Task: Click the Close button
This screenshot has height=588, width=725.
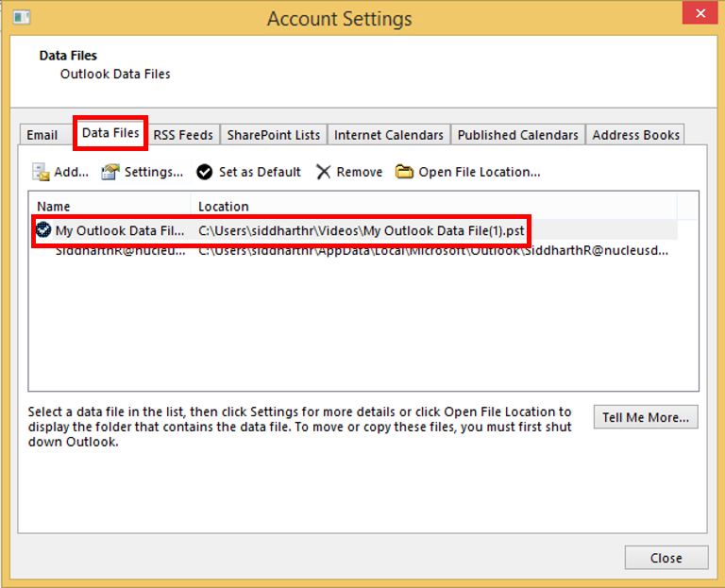Action: tap(666, 558)
